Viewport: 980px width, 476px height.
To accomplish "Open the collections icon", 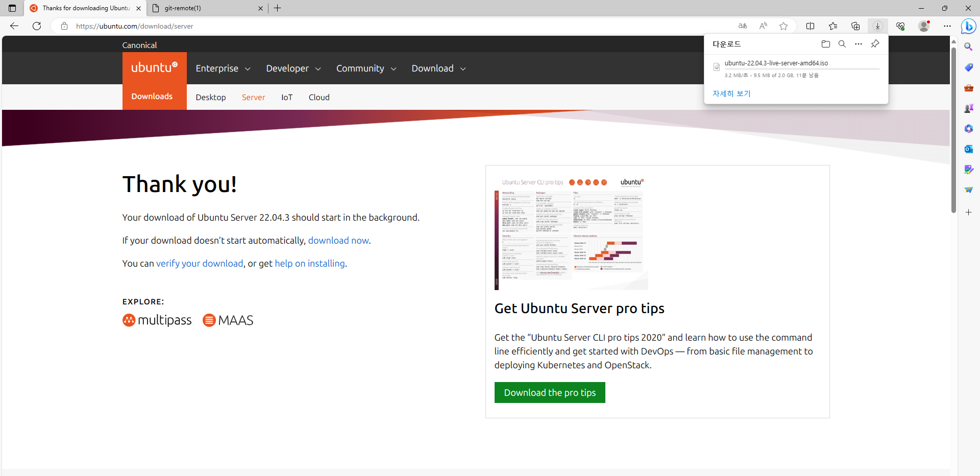I will point(855,26).
